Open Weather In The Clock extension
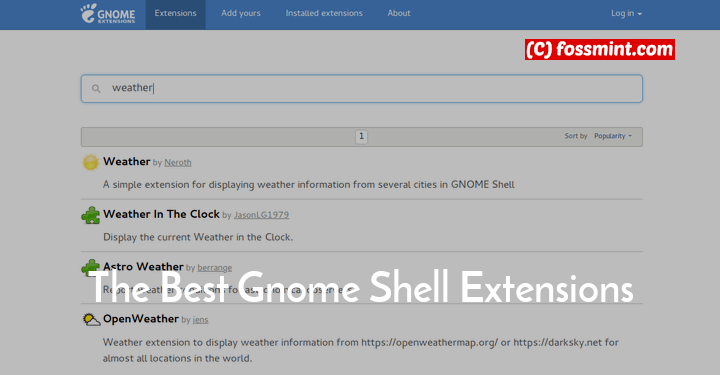 (161, 214)
